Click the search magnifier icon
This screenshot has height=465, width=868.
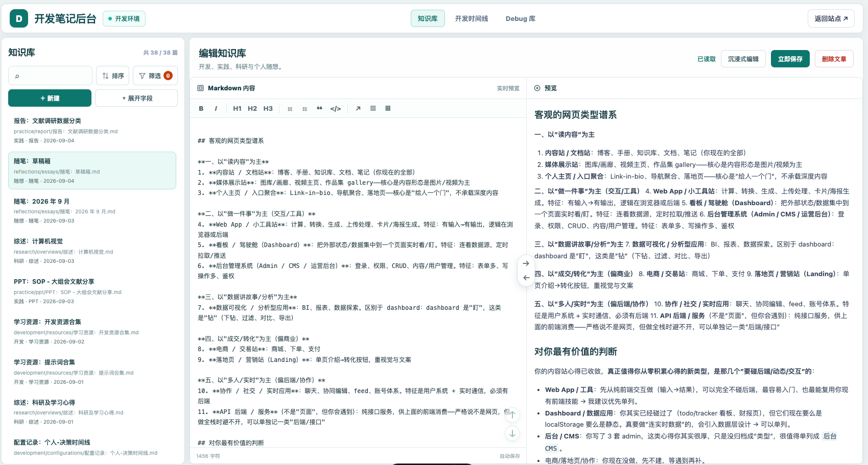coord(17,76)
